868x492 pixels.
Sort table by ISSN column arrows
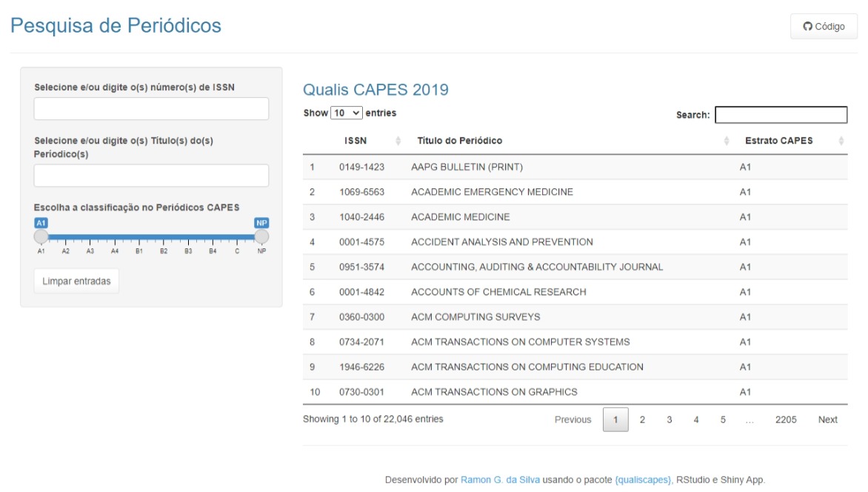coord(398,141)
